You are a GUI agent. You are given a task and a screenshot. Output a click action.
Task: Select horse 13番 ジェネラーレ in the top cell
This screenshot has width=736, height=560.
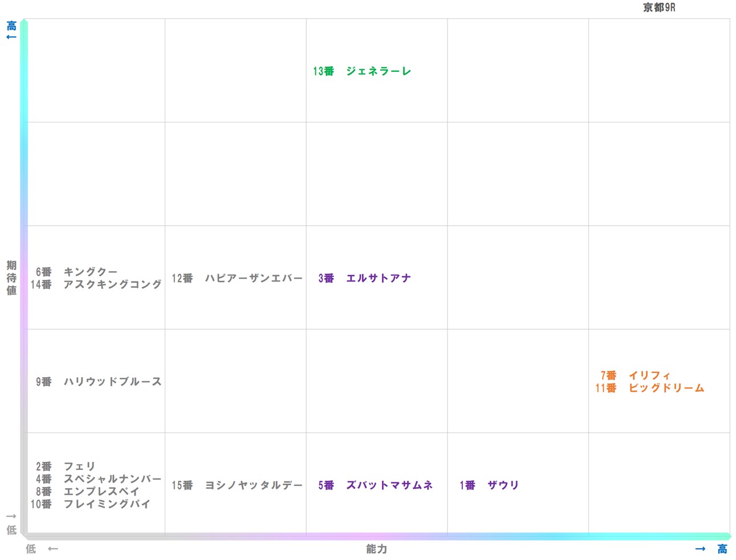361,71
